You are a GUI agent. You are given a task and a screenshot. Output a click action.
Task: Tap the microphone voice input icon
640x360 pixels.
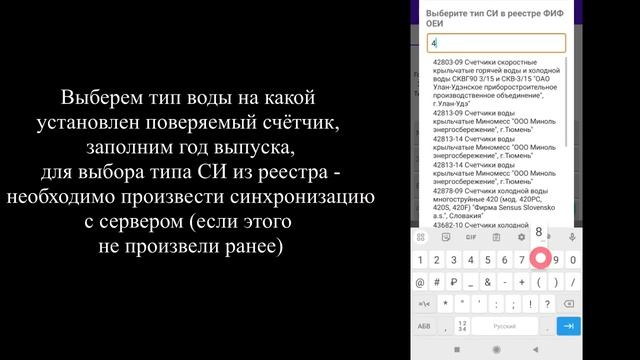click(x=572, y=237)
